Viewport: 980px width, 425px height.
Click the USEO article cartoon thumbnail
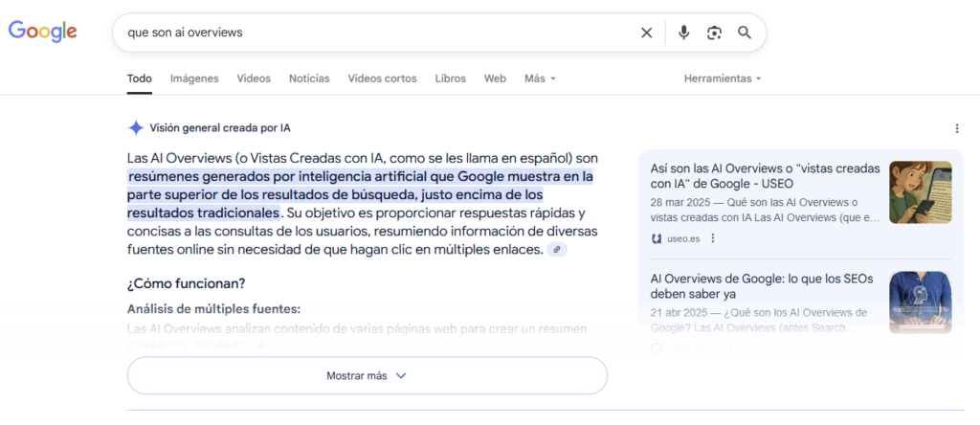(x=921, y=192)
